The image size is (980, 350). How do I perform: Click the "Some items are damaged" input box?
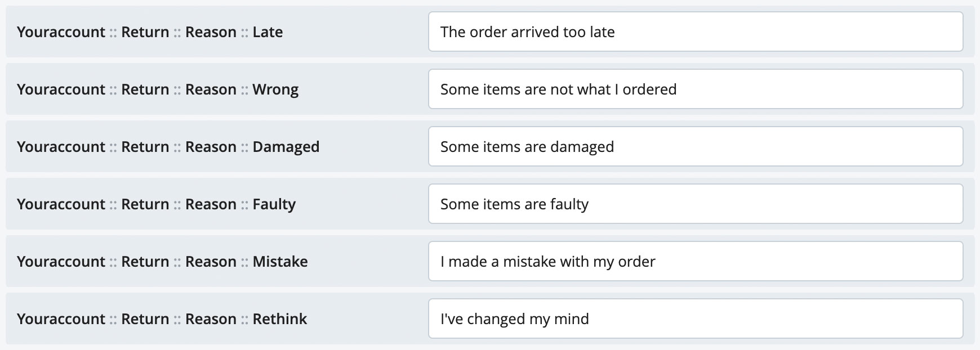(695, 147)
